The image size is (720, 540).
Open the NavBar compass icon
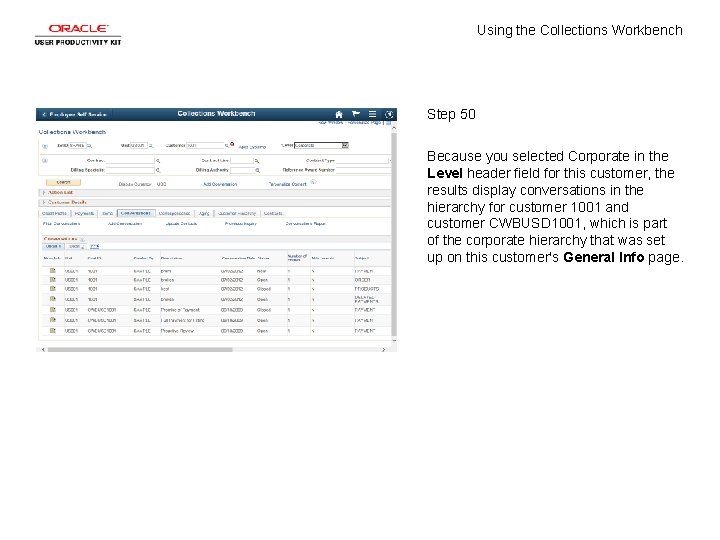tap(389, 114)
